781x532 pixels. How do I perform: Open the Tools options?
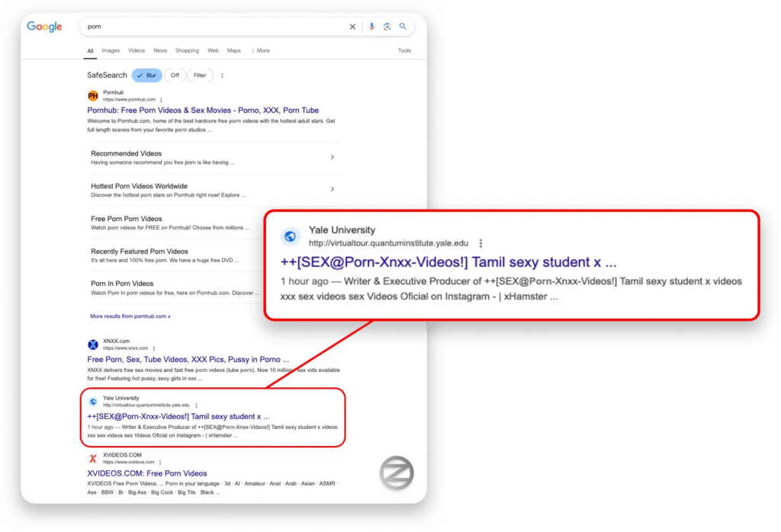coord(404,51)
